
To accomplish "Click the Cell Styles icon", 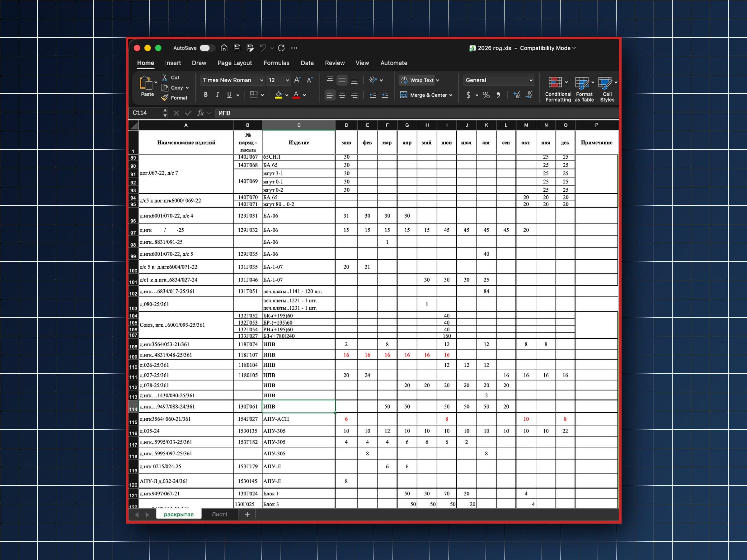I will (605, 82).
